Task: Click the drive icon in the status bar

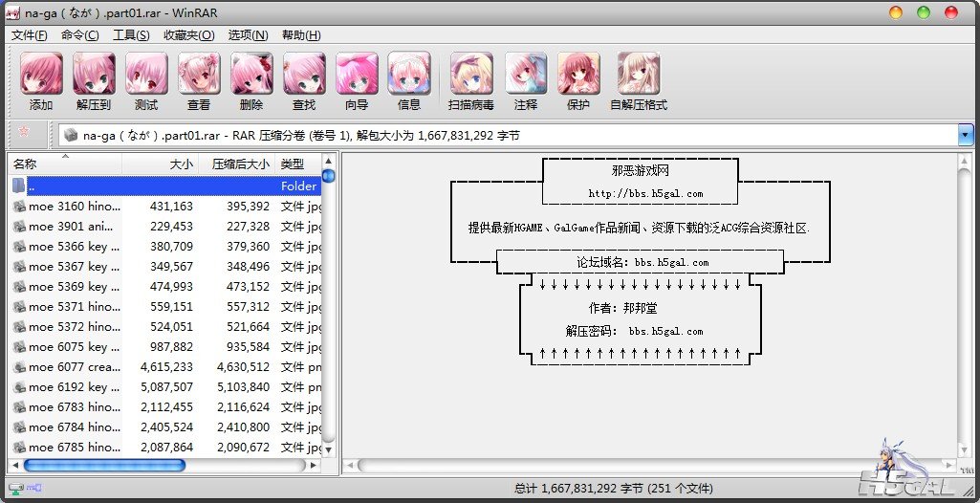Action: (15, 488)
